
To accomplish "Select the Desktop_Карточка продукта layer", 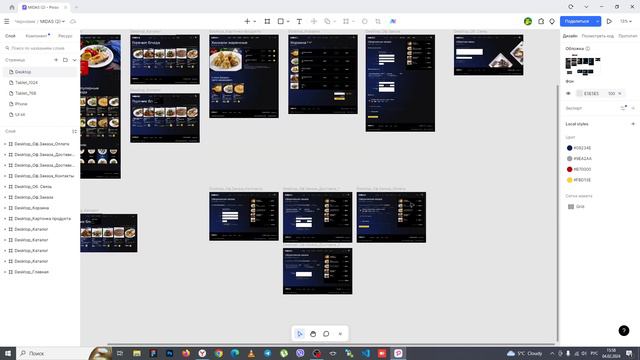I will (x=42, y=219).
